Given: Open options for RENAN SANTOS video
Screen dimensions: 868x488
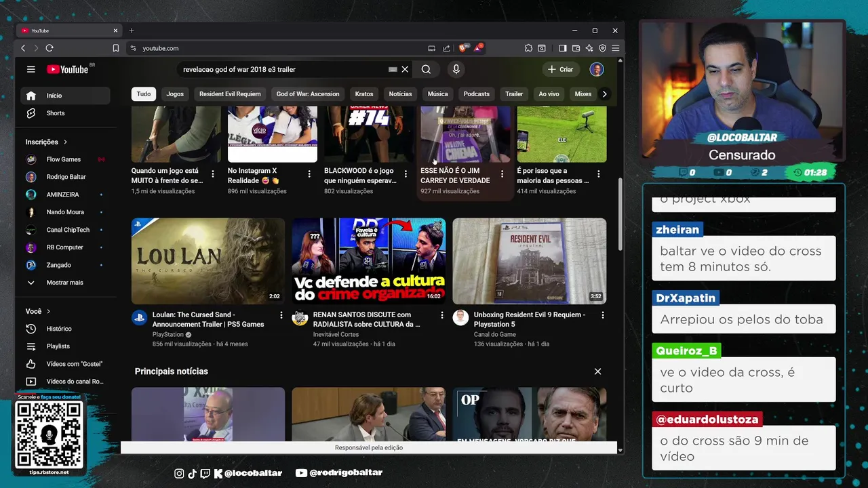Looking at the screenshot, I should coord(442,315).
